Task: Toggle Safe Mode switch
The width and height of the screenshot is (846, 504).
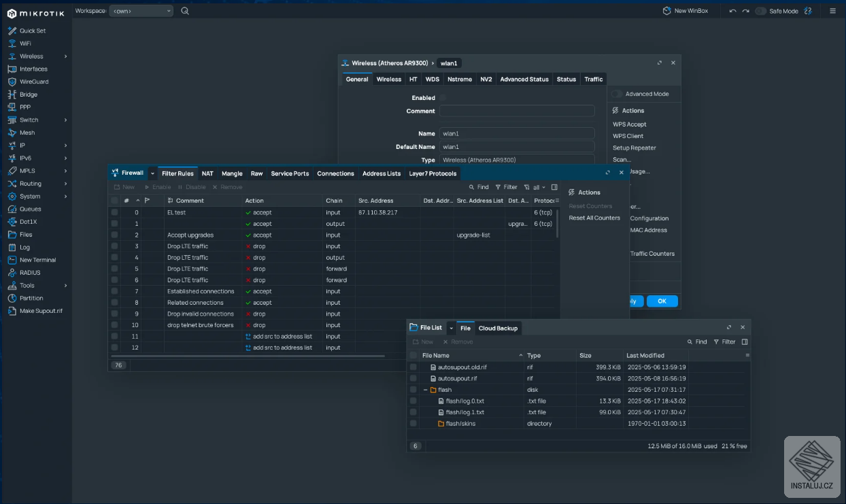Action: point(761,11)
